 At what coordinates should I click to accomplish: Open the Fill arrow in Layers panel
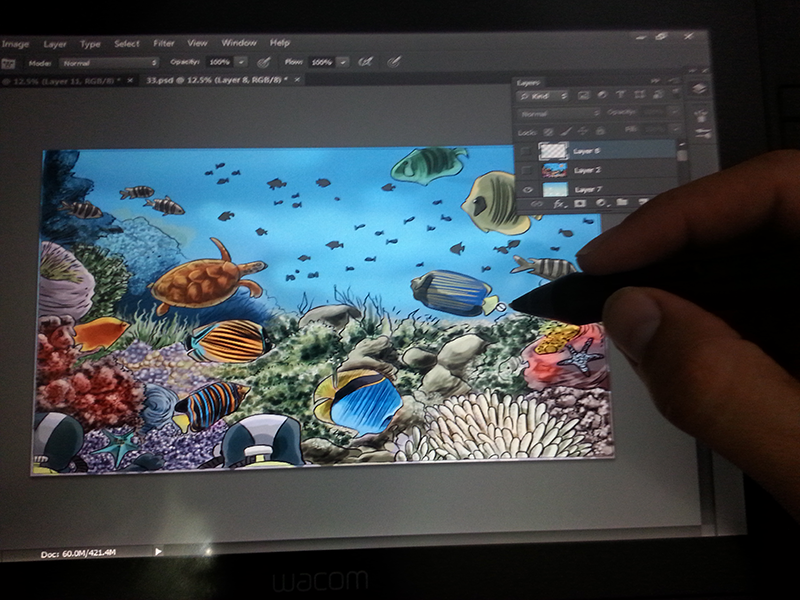(x=676, y=129)
